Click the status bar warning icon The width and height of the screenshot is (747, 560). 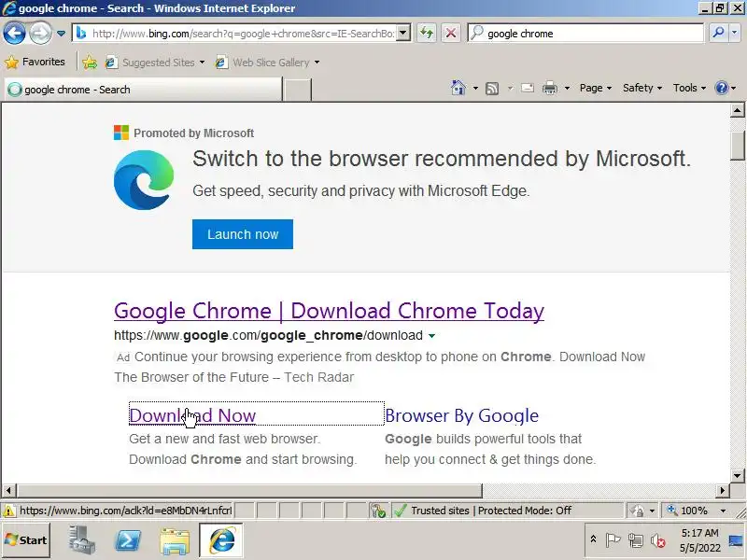pyautogui.click(x=8, y=511)
